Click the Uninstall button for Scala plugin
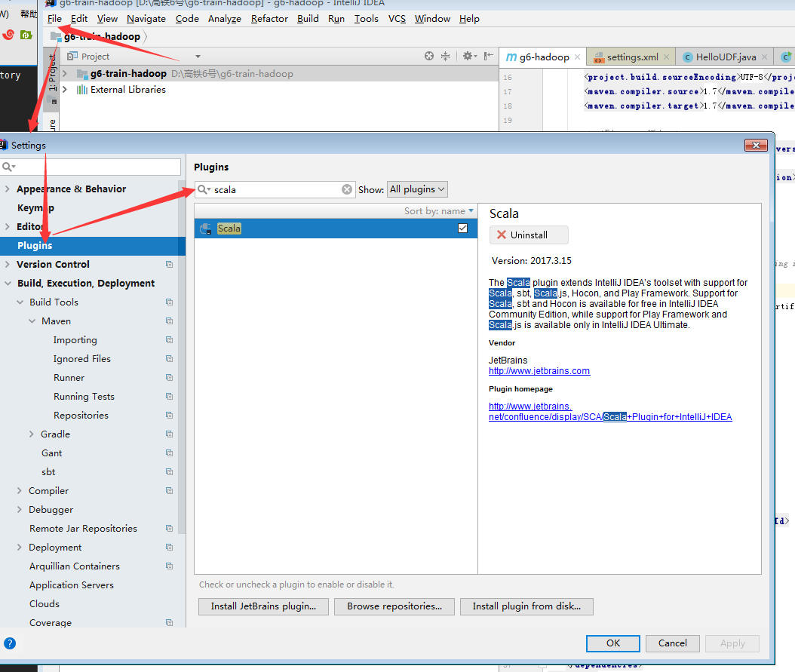The height and width of the screenshot is (672, 795). pos(529,235)
